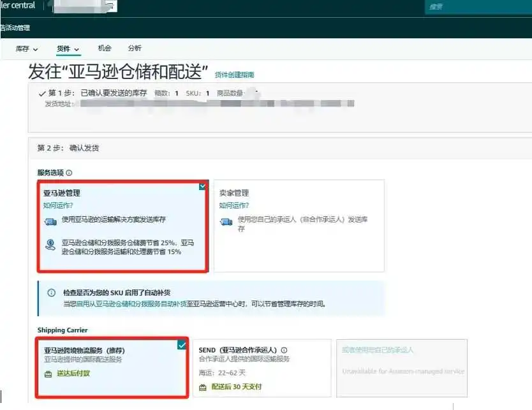Click the 送达后付款 label
The width and height of the screenshot is (532, 410).
(73, 374)
